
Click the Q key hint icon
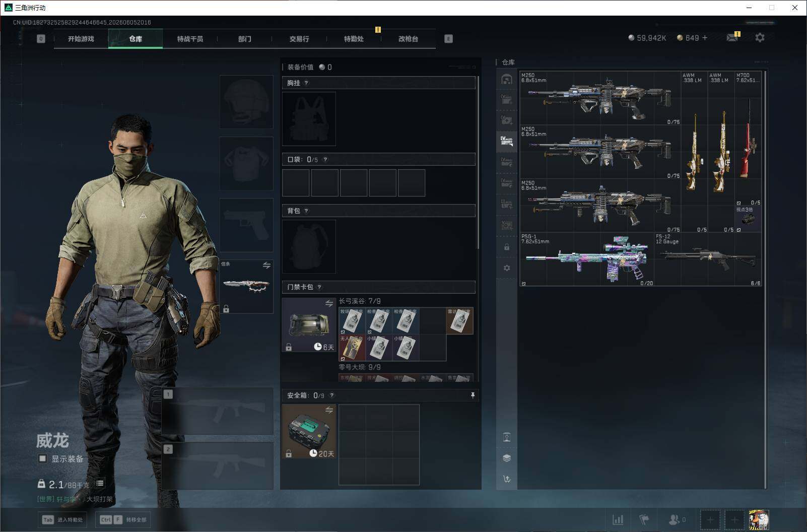point(41,39)
